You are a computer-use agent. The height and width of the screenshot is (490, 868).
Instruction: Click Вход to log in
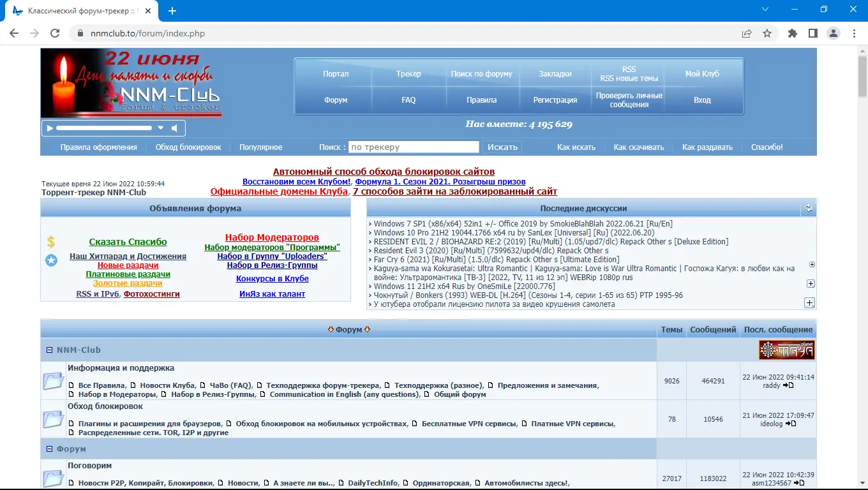702,100
